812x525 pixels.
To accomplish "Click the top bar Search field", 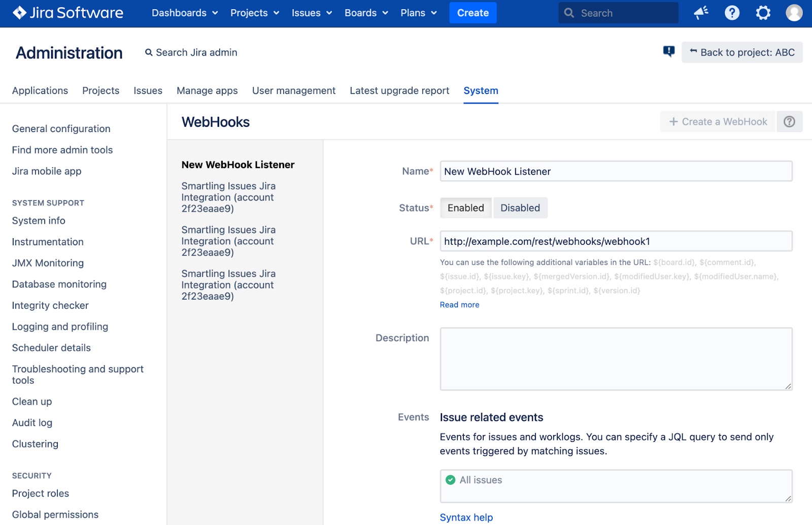I will (x=618, y=13).
